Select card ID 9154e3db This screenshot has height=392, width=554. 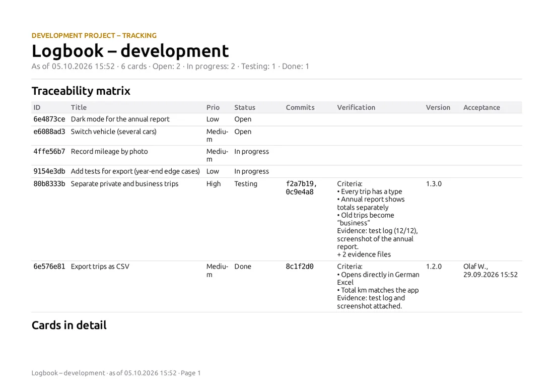tap(49, 171)
